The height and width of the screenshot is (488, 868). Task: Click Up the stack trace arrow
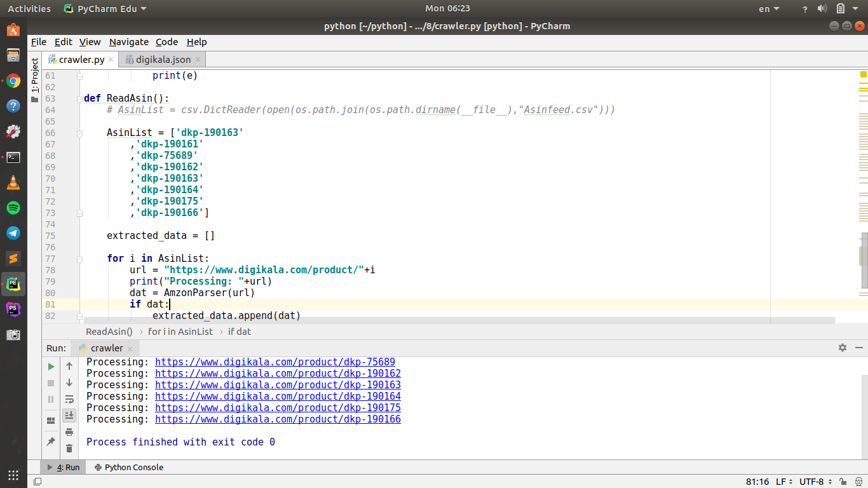[69, 366]
